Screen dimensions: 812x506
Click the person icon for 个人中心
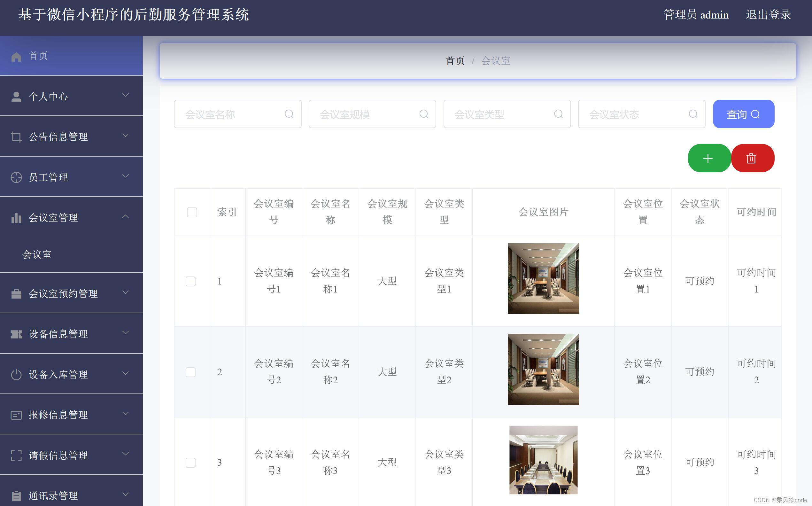[x=16, y=97]
